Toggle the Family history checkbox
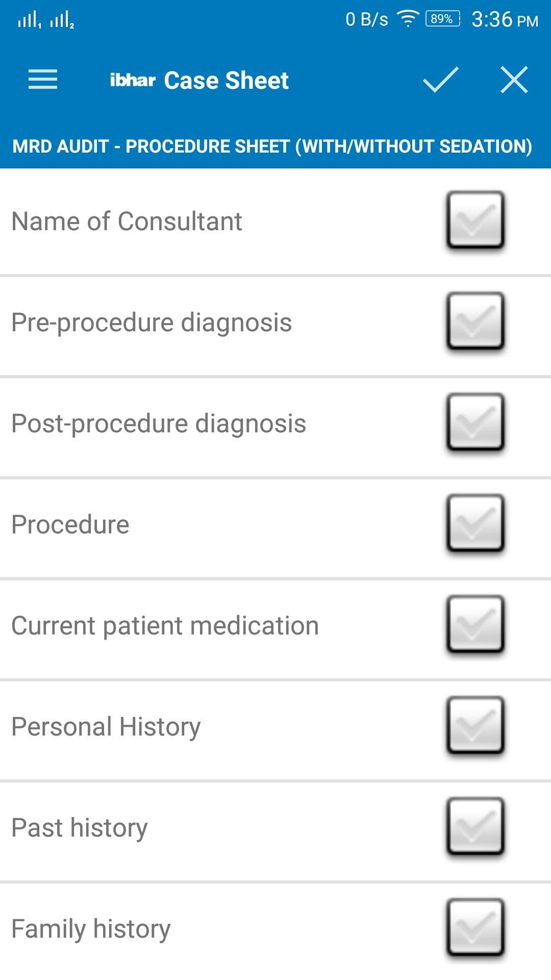 coord(475,927)
